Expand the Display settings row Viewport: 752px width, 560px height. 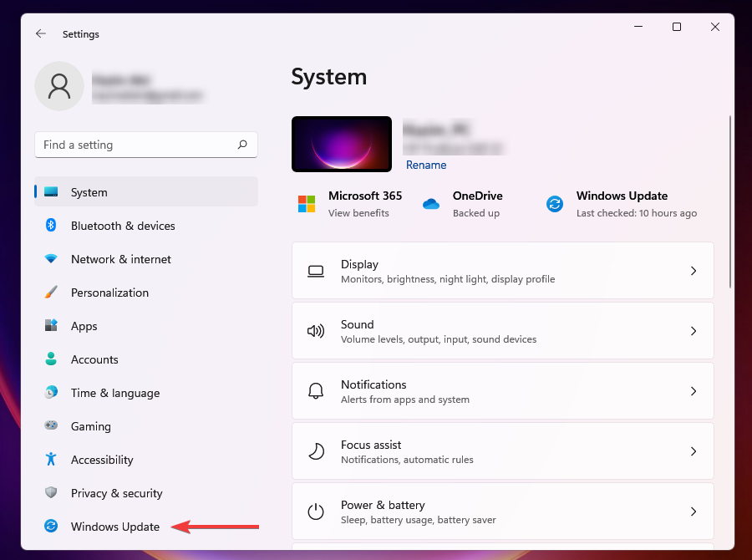(x=694, y=271)
